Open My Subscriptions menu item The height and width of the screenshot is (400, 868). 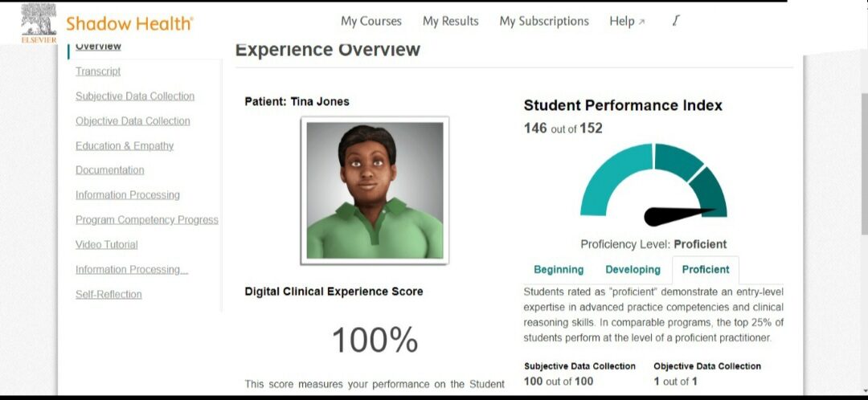pyautogui.click(x=543, y=22)
